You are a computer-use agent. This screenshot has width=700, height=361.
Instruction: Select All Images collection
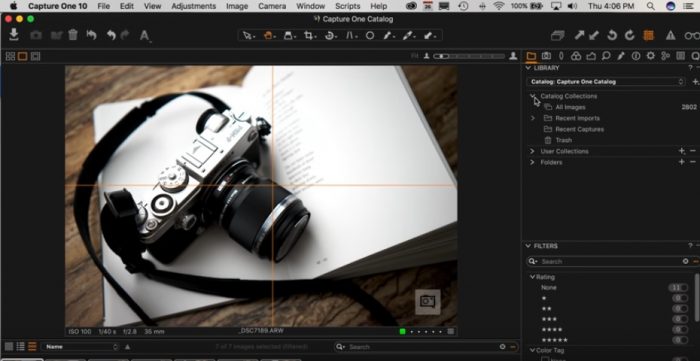570,107
